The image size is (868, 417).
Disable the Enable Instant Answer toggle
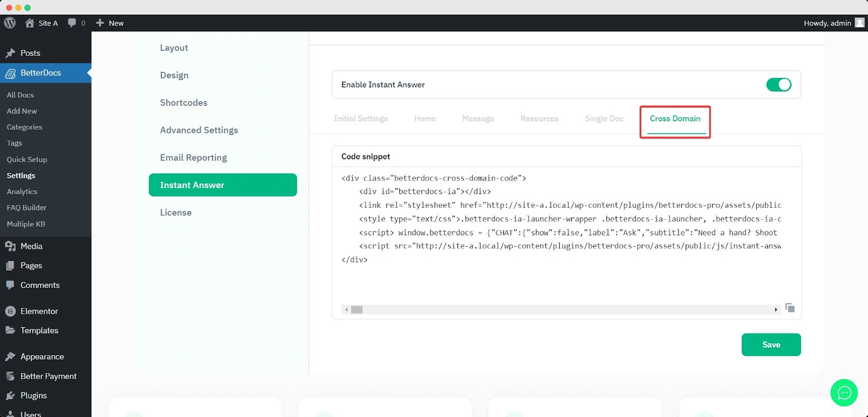778,85
